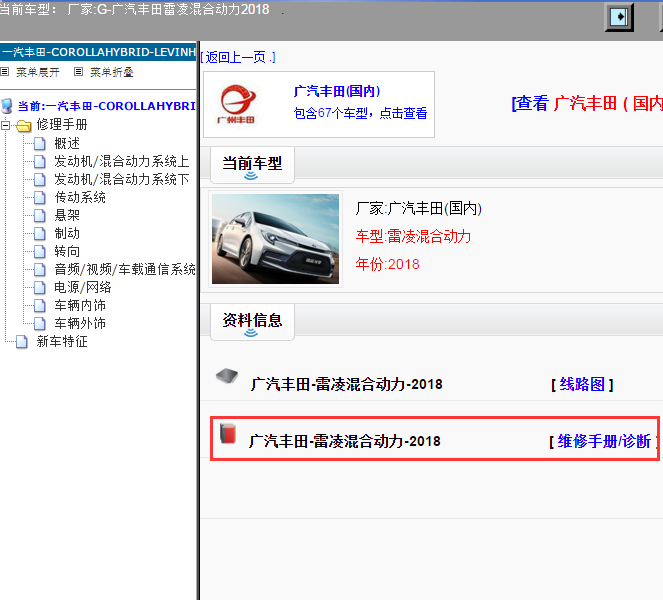This screenshot has height=600, width=663.
Task: Click the white Levin car photo
Action: [x=275, y=239]
